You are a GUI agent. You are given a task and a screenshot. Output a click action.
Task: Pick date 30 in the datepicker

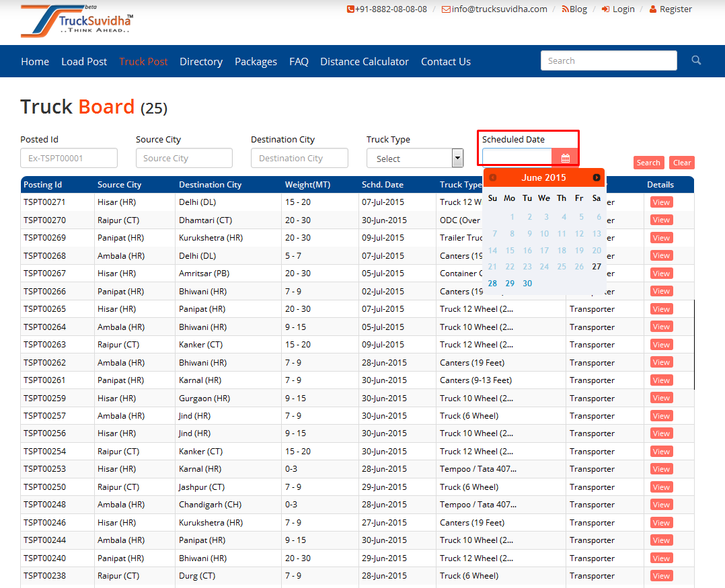[x=527, y=284]
